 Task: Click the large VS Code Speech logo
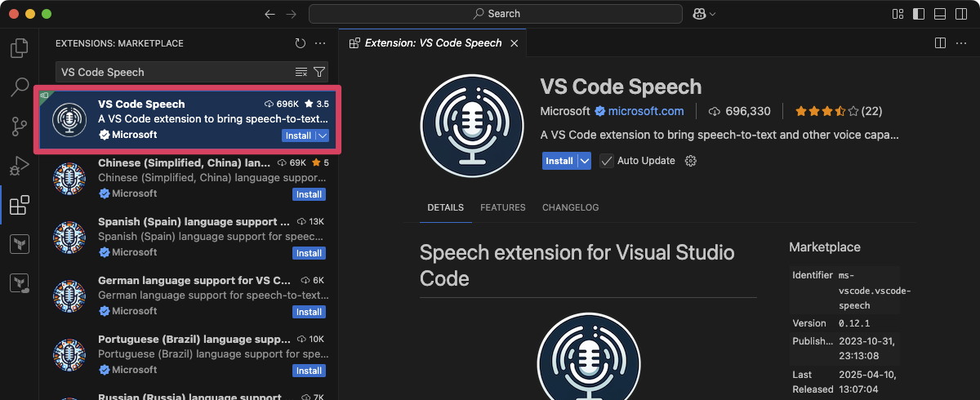click(x=472, y=126)
